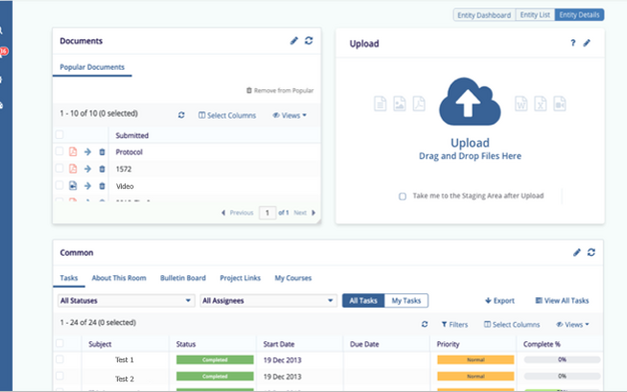Edit the Documents panel with pencil icon

pyautogui.click(x=294, y=41)
